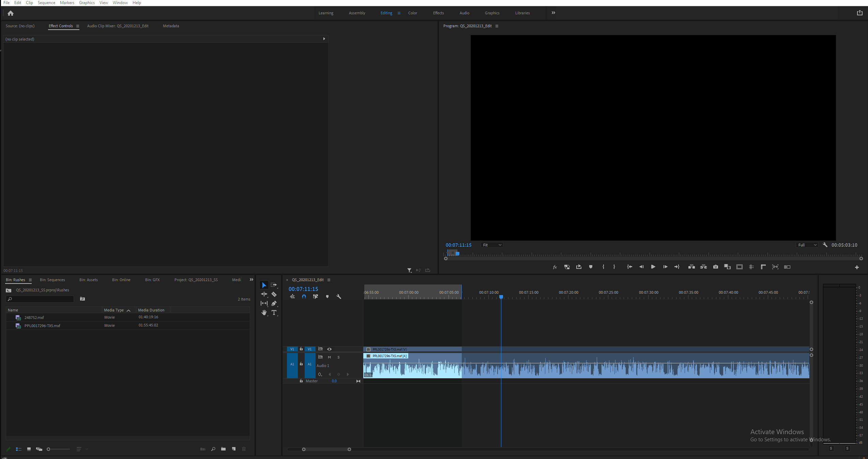Mute the Audio 1 track
The height and width of the screenshot is (459, 868).
(329, 357)
